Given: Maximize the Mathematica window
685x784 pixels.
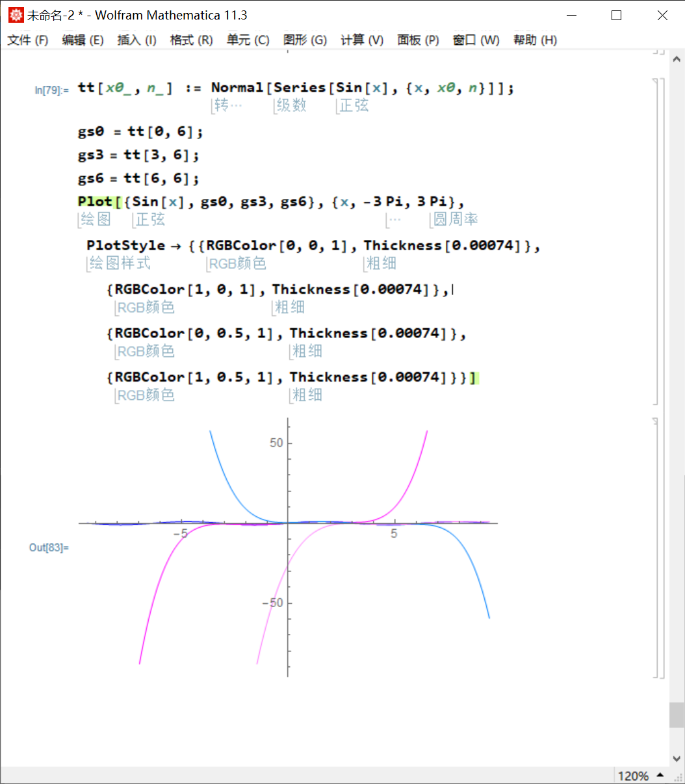Looking at the screenshot, I should pos(617,15).
